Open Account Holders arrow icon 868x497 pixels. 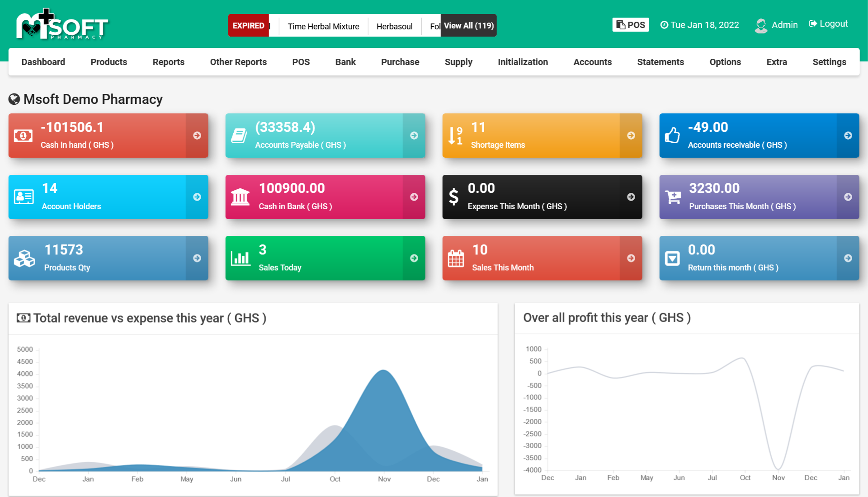pos(197,197)
